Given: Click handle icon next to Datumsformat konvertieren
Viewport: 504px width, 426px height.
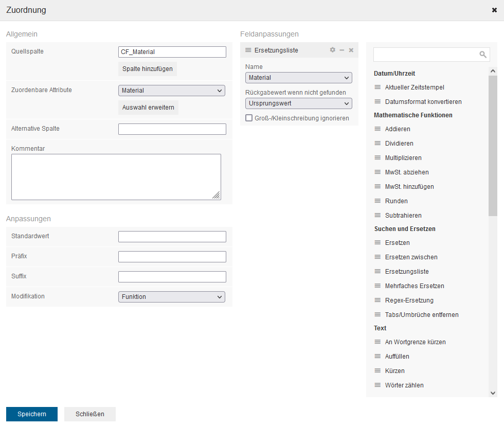Looking at the screenshot, I should [377, 101].
